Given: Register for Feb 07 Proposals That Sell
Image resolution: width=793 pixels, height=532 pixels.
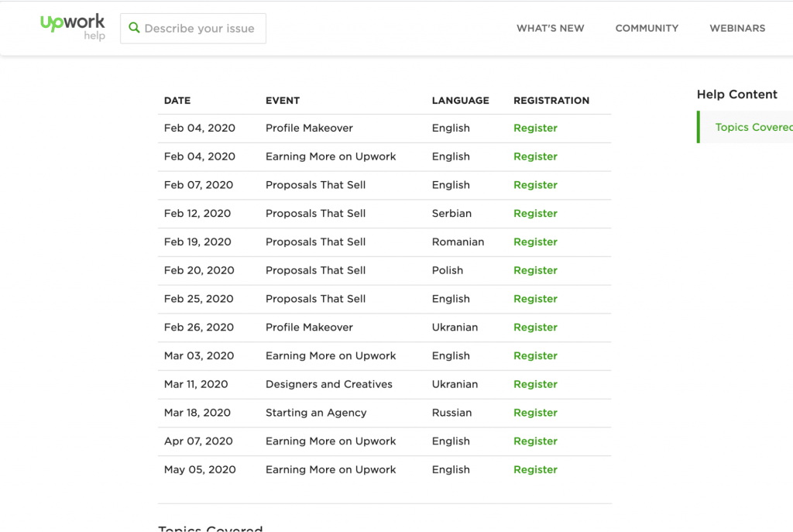Looking at the screenshot, I should tap(535, 185).
